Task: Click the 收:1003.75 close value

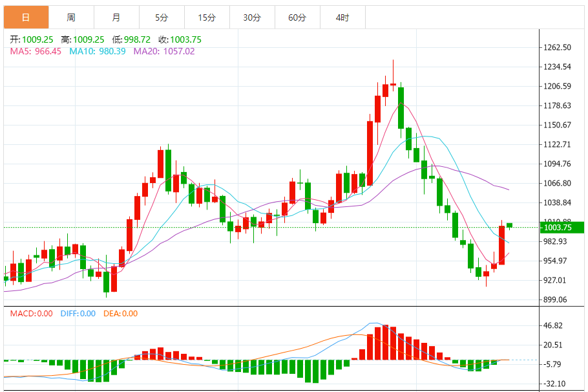Action: (x=180, y=40)
